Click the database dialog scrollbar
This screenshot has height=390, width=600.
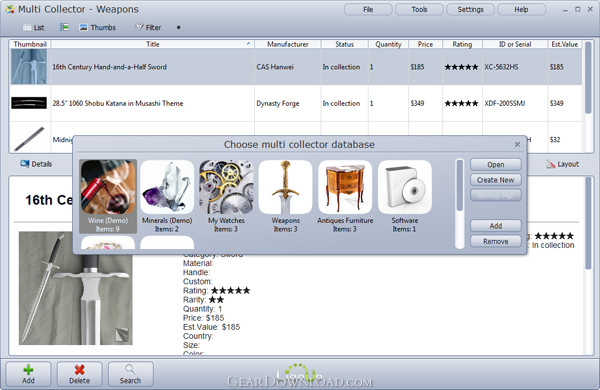[460, 204]
